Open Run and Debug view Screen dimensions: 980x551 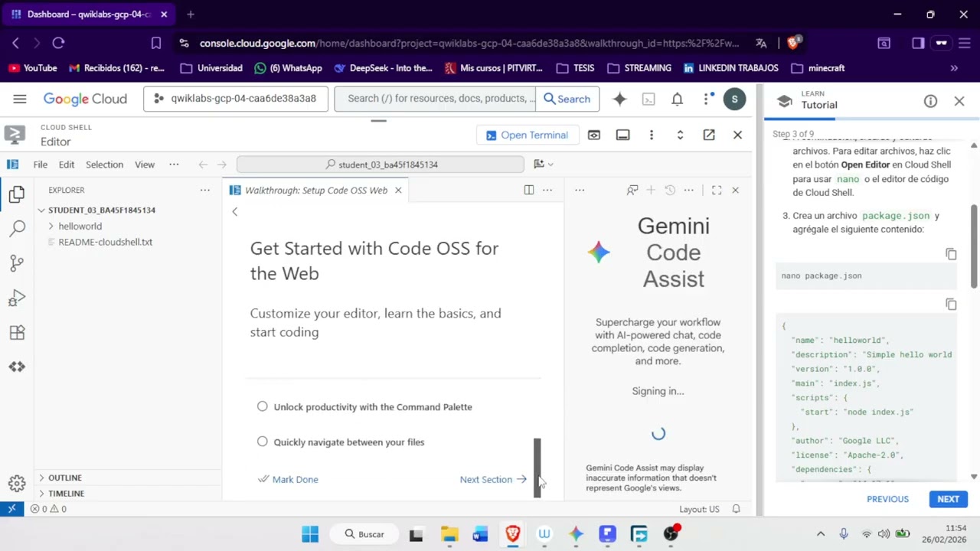(x=17, y=298)
